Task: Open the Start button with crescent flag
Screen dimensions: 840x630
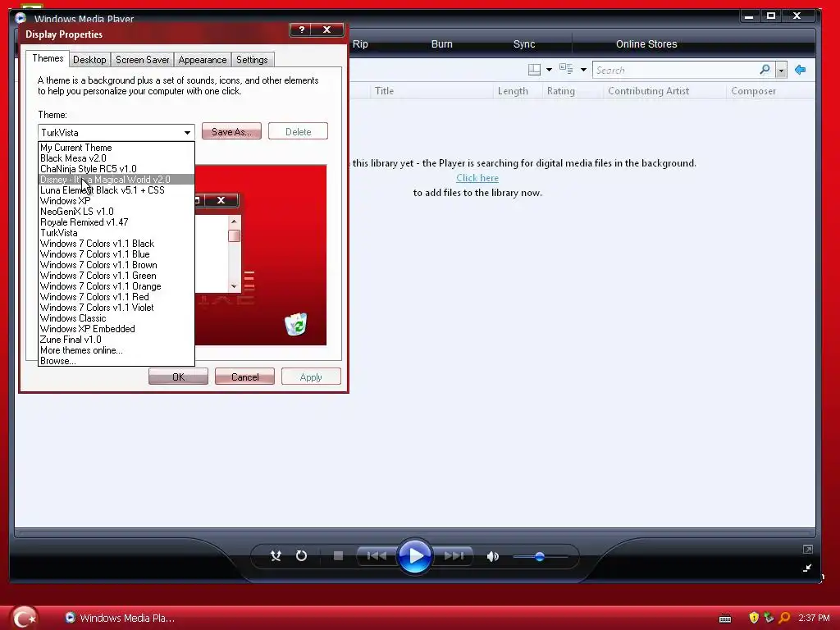Action: (x=25, y=618)
